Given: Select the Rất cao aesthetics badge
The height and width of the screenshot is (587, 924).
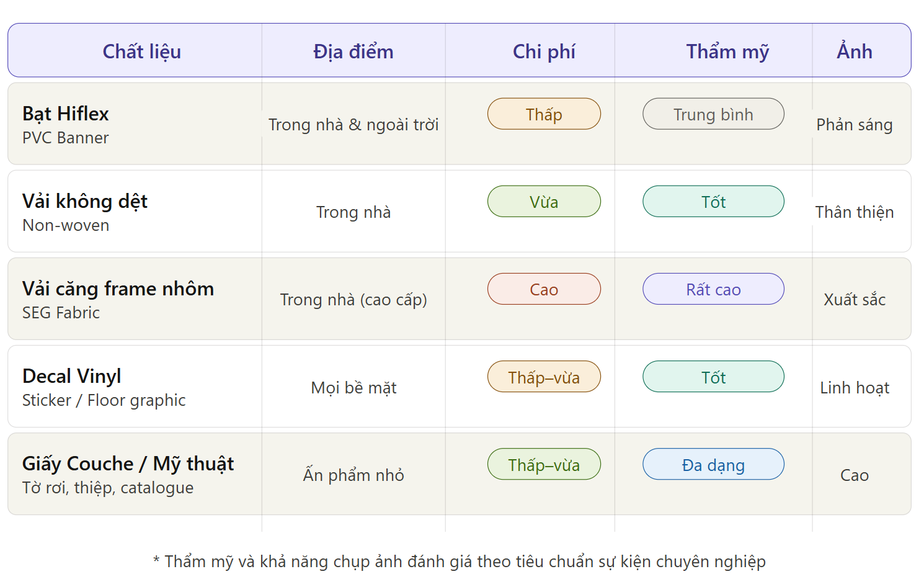Looking at the screenshot, I should tap(713, 289).
